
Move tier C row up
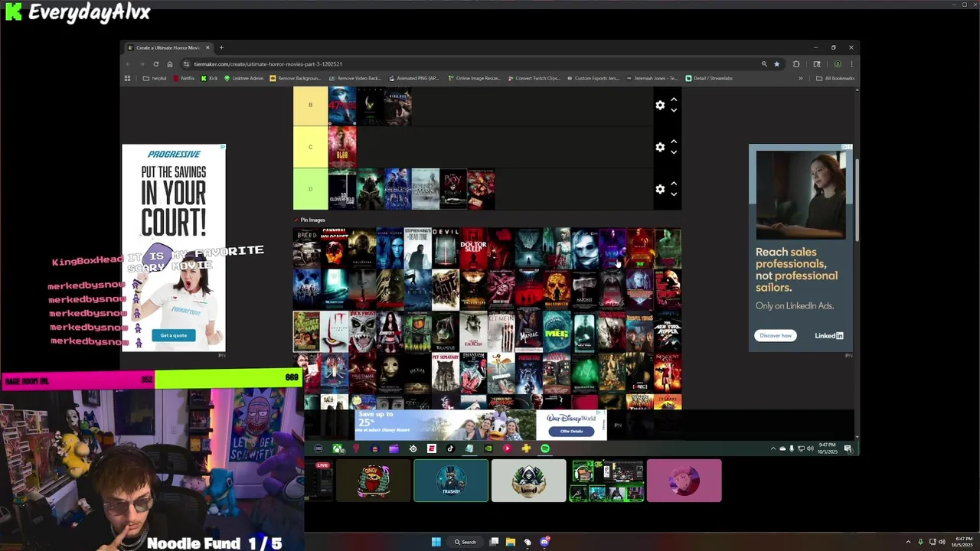pos(674,142)
